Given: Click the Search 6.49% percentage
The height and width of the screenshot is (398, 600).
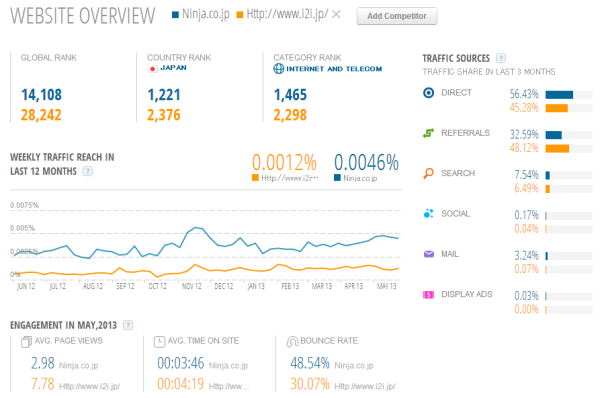Looking at the screenshot, I should (526, 188).
